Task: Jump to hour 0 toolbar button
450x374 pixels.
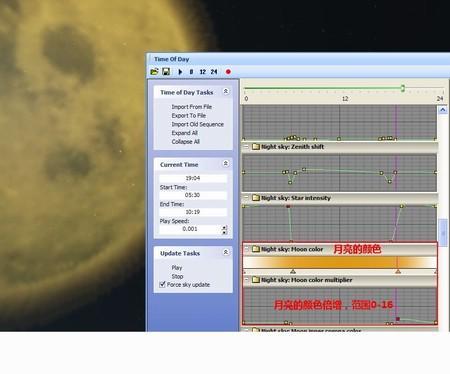Action: [191, 72]
